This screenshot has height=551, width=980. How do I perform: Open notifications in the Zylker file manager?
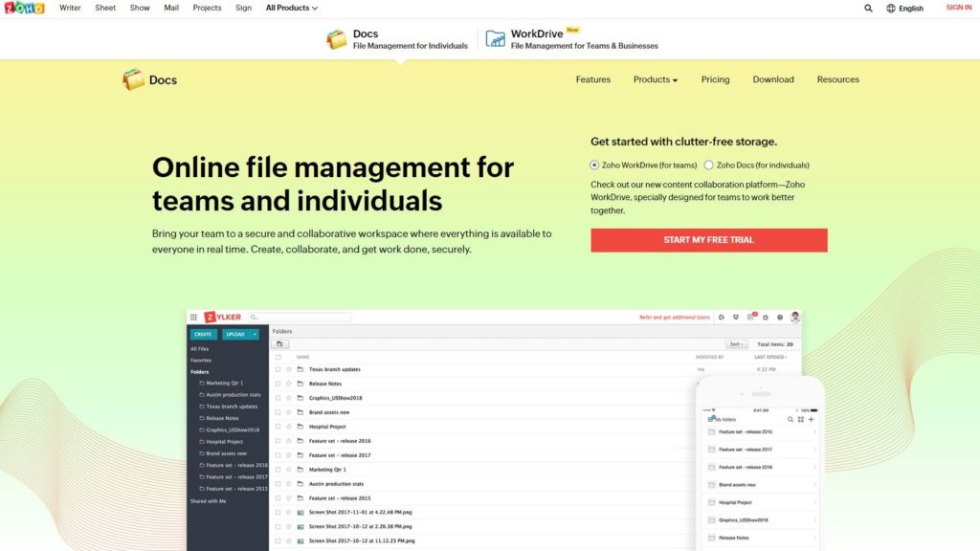point(751,316)
